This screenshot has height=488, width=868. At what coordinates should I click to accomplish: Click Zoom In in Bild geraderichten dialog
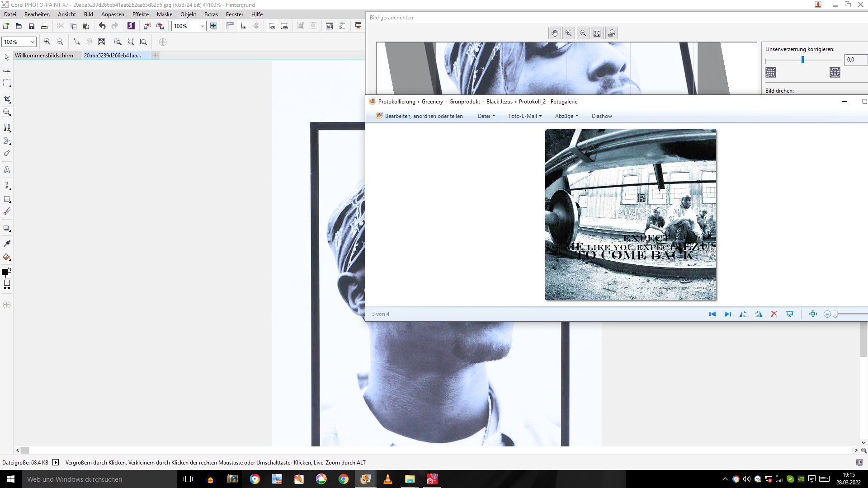tap(569, 33)
